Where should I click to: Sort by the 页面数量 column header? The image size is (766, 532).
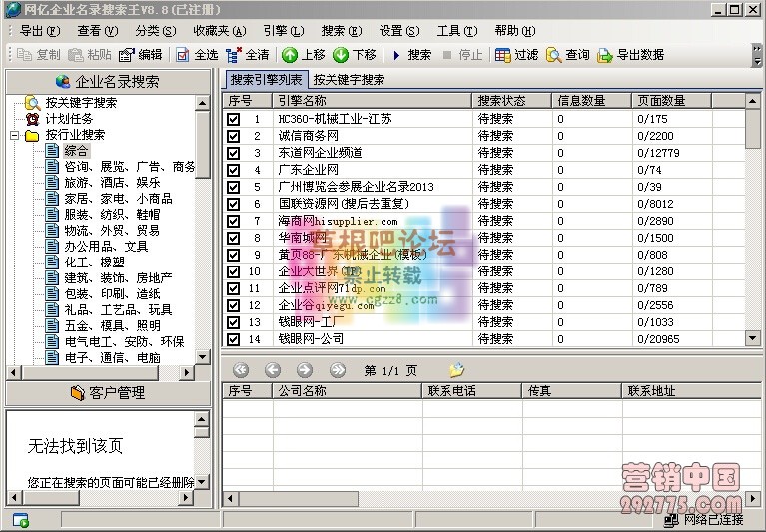(x=671, y=101)
